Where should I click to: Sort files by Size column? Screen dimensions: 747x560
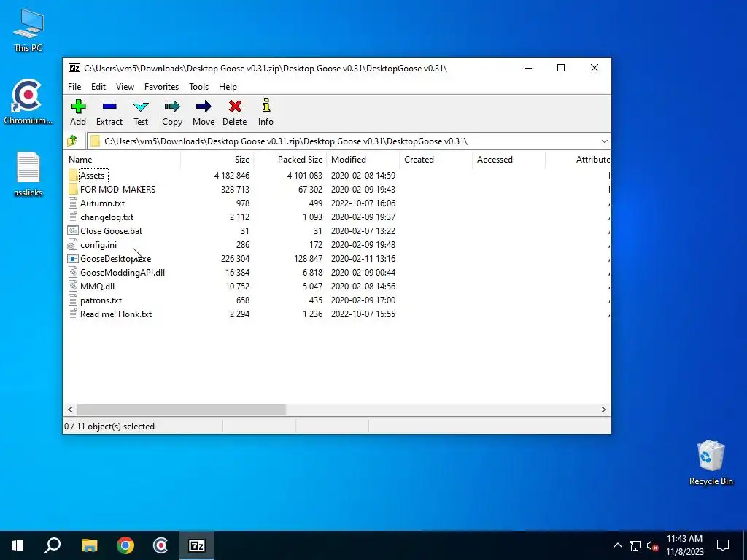pos(217,160)
